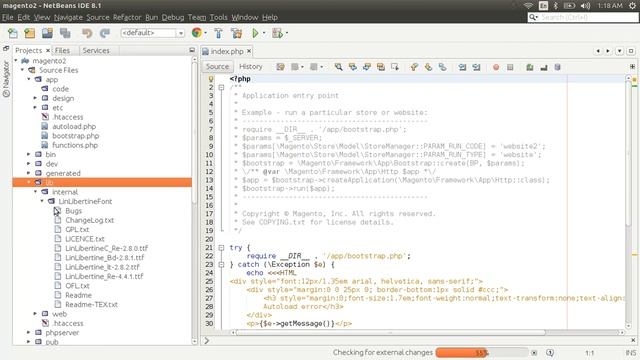Switch to the Services tab
The width and height of the screenshot is (640, 360).
(x=96, y=50)
